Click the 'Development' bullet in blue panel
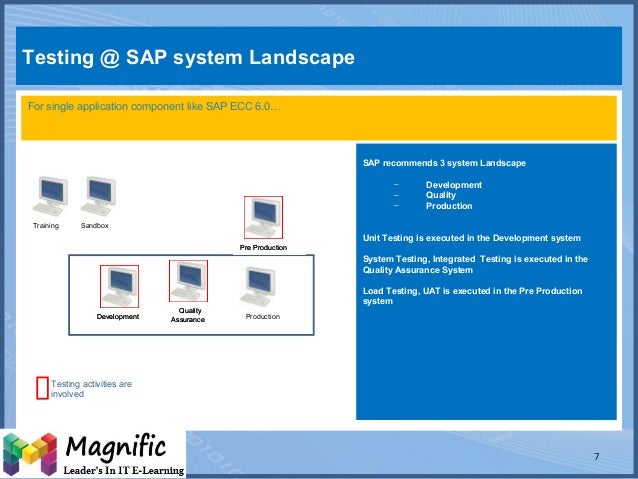This screenshot has width=638, height=479. pyautogui.click(x=454, y=185)
